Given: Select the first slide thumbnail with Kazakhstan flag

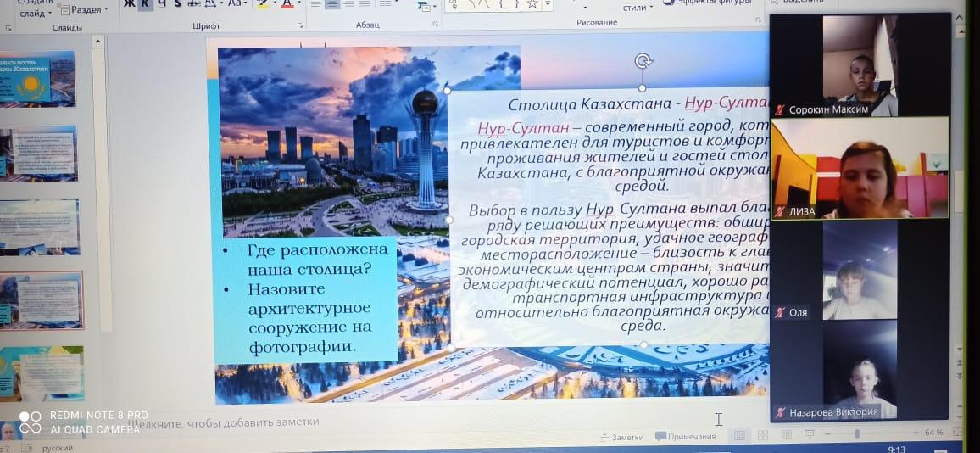Looking at the screenshot, I should tap(37, 78).
